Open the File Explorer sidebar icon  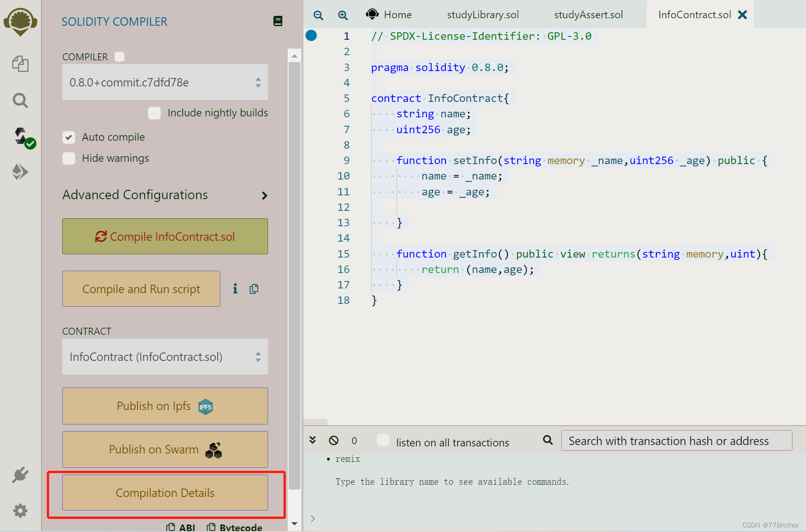click(20, 64)
